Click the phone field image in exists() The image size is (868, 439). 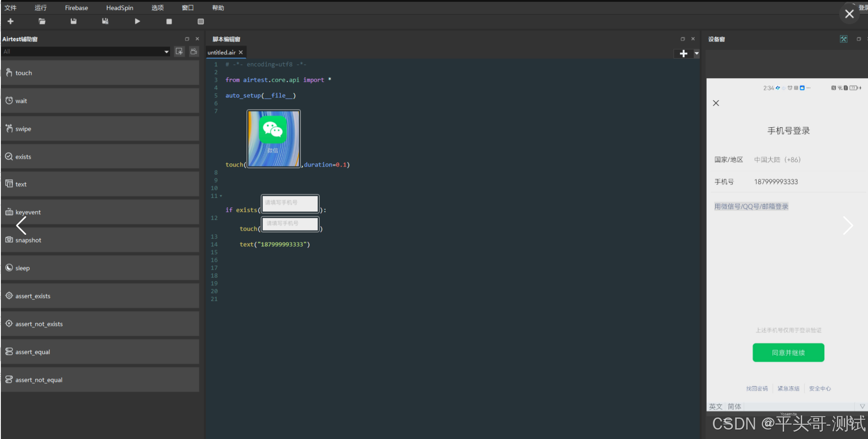click(x=290, y=203)
